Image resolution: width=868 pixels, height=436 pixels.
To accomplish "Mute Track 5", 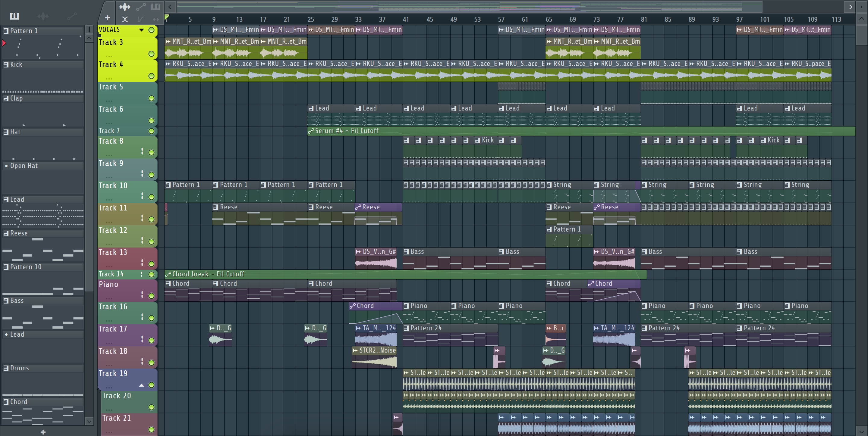I will pyautogui.click(x=152, y=98).
